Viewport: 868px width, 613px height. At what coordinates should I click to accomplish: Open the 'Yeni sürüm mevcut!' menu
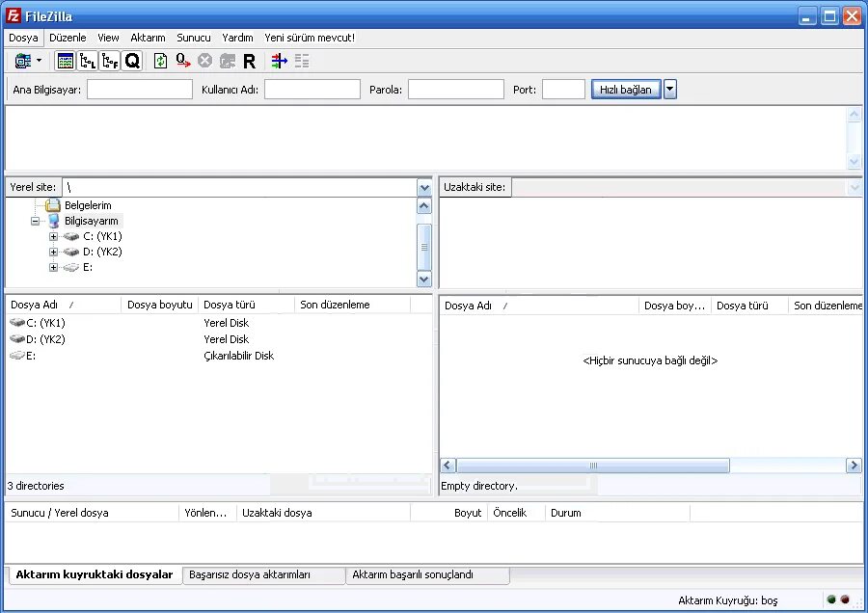(x=310, y=38)
